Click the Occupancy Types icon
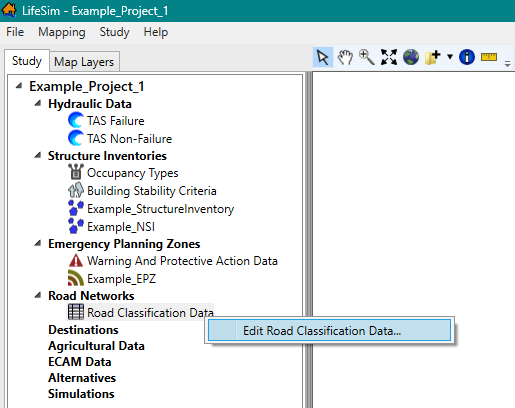Viewport: 515px width, 408px height. pos(76,172)
